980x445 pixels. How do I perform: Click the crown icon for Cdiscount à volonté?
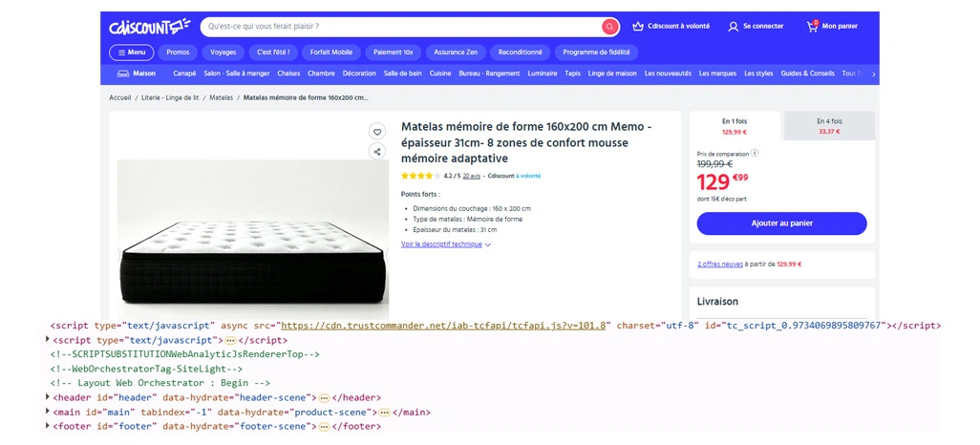(x=637, y=26)
